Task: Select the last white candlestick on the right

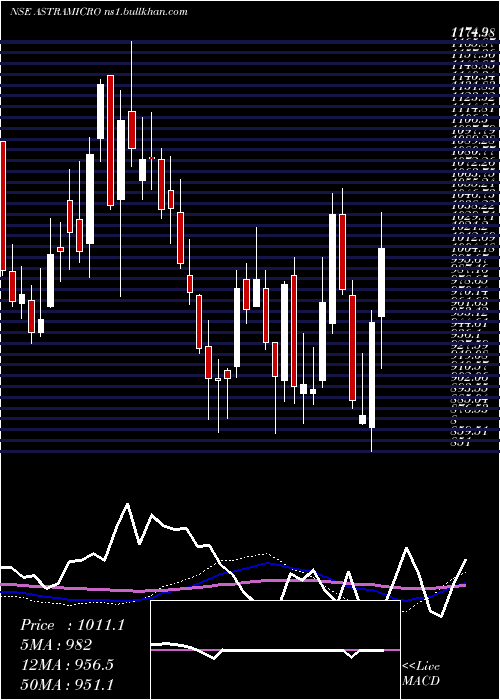Action: pyautogui.click(x=381, y=283)
